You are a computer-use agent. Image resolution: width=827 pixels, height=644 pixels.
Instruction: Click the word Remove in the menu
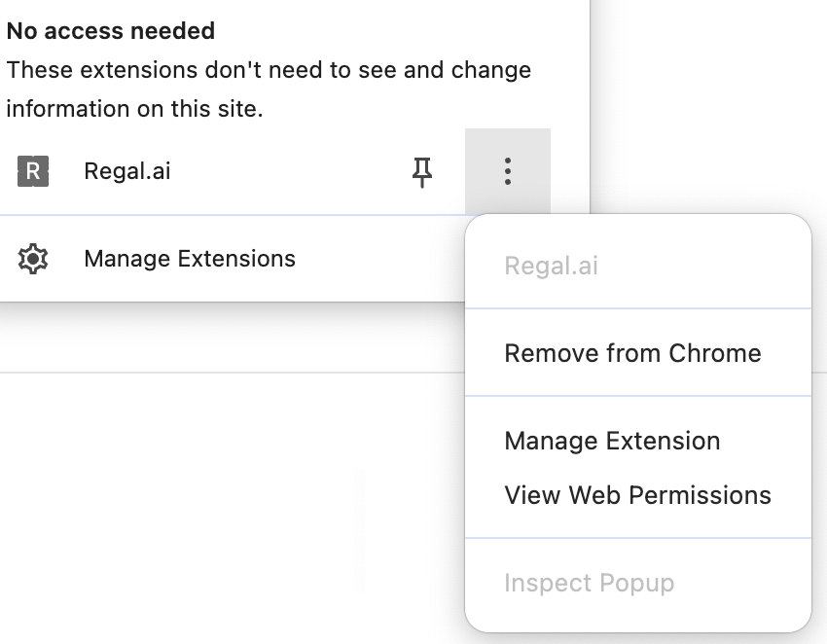pyautogui.click(x=551, y=353)
